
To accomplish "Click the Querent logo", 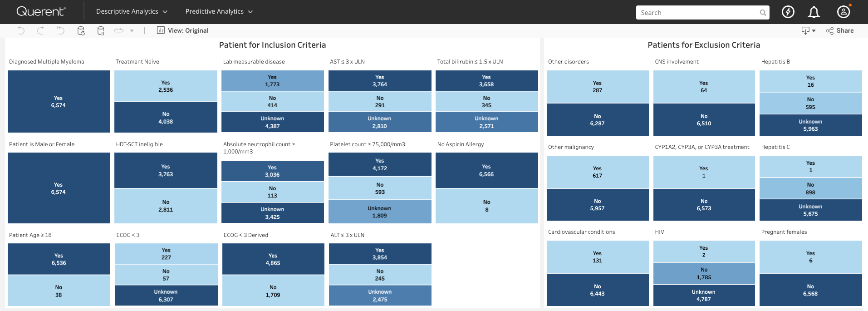I will pos(41,11).
